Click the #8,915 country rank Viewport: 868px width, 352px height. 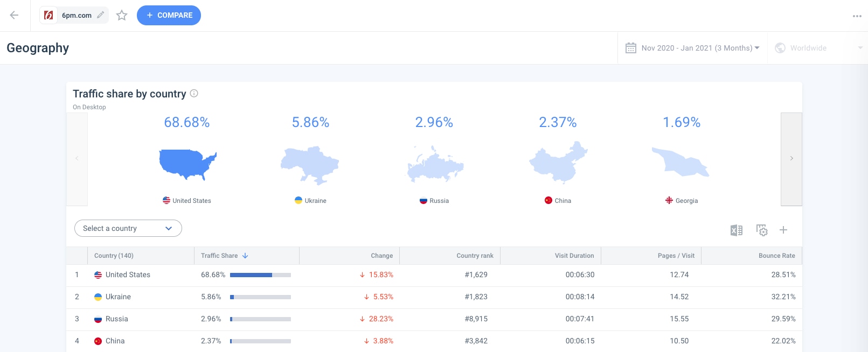tap(476, 319)
